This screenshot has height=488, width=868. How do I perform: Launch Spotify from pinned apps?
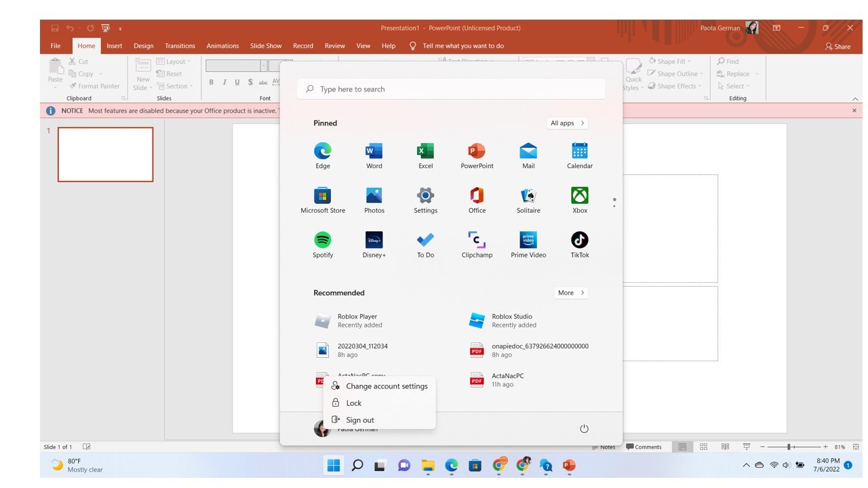[323, 245]
